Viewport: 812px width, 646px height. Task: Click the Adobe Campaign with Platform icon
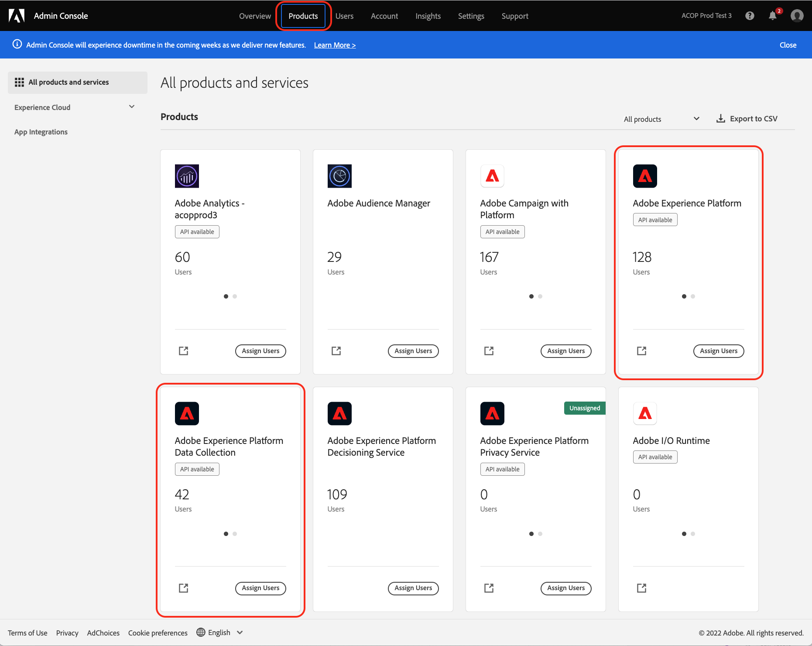pos(492,176)
